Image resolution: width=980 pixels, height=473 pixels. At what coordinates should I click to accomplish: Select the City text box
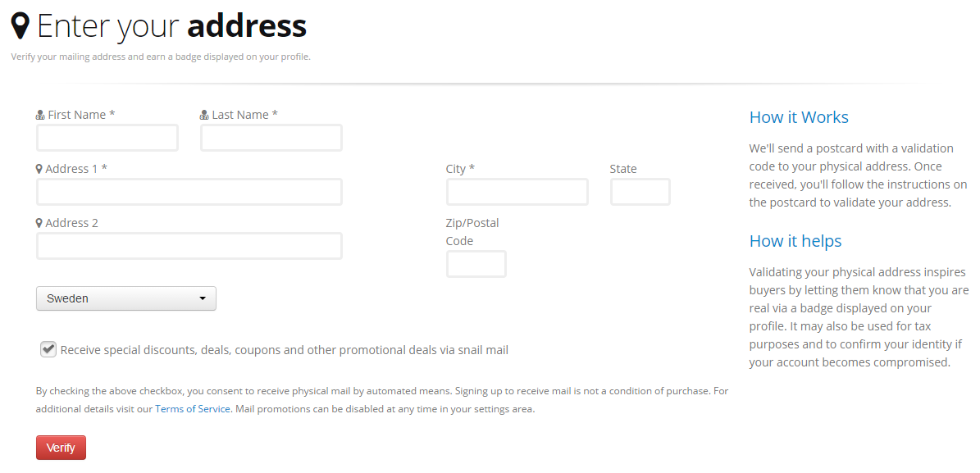click(x=517, y=192)
